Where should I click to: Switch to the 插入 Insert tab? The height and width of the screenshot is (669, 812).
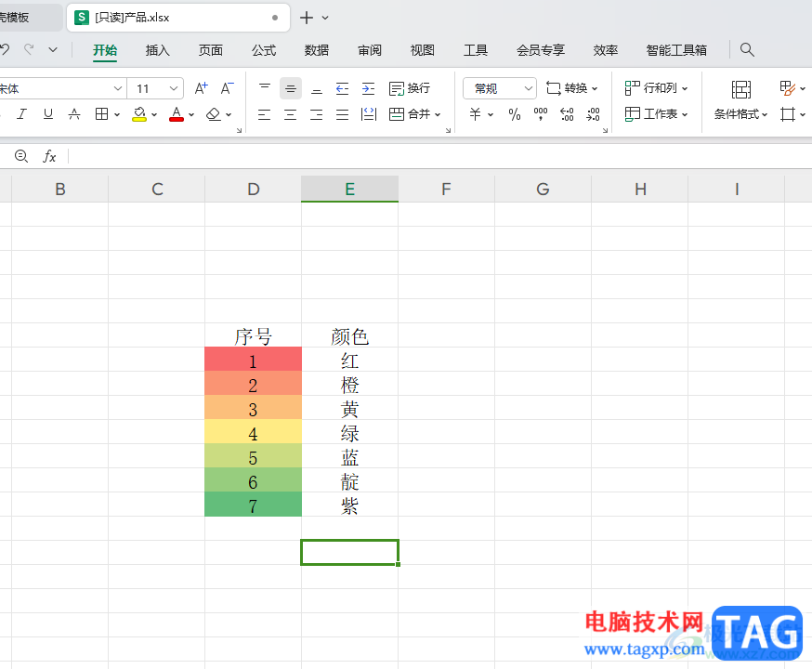click(157, 50)
